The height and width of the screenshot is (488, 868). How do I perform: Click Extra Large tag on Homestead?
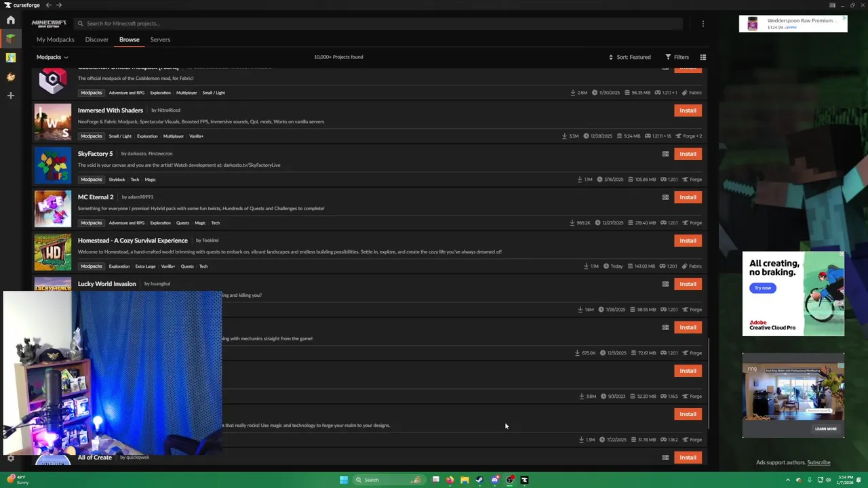(x=145, y=266)
